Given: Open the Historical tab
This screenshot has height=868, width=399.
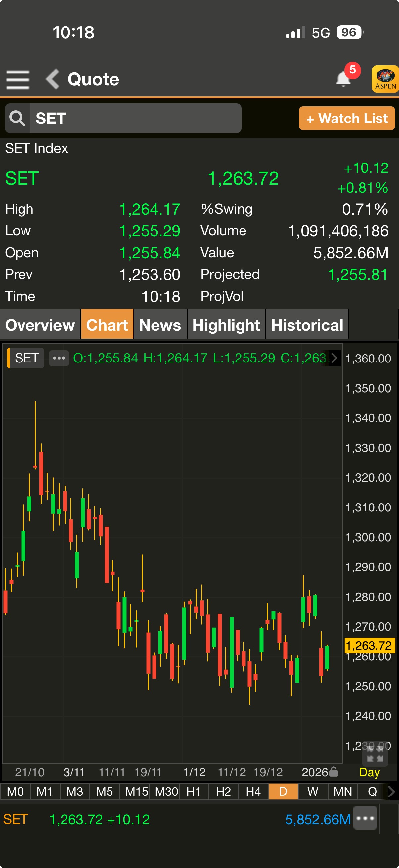Looking at the screenshot, I should pyautogui.click(x=307, y=325).
